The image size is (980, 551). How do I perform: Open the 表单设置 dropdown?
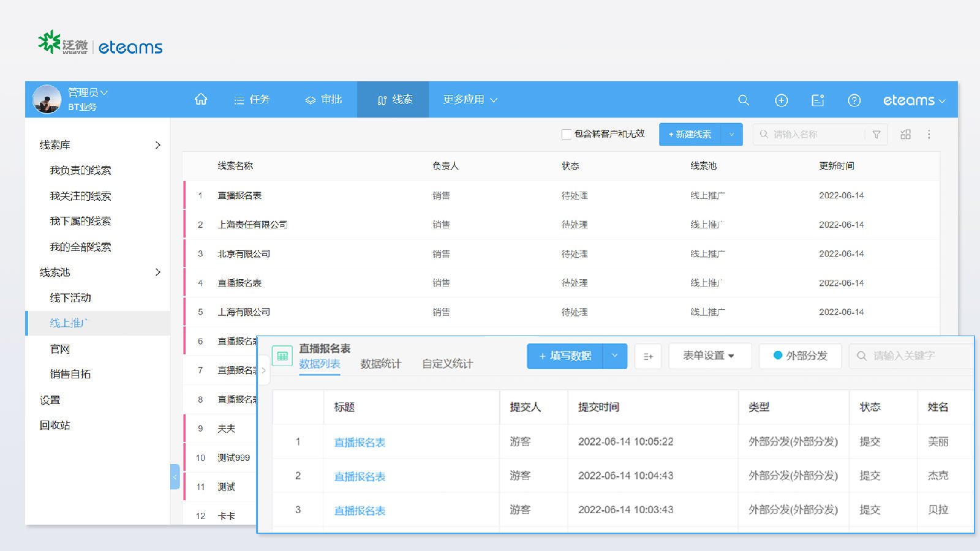(709, 356)
